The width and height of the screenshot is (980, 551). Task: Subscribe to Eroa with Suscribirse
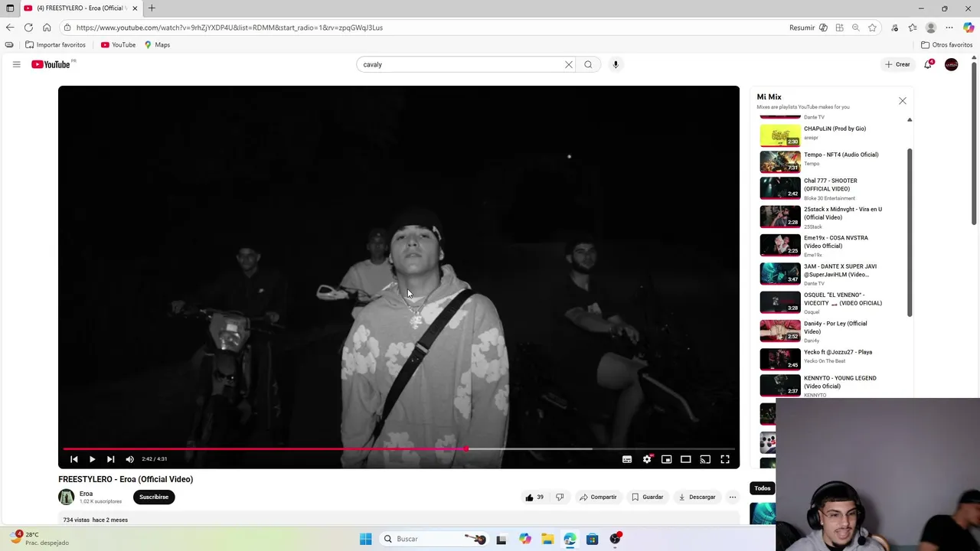pos(154,497)
